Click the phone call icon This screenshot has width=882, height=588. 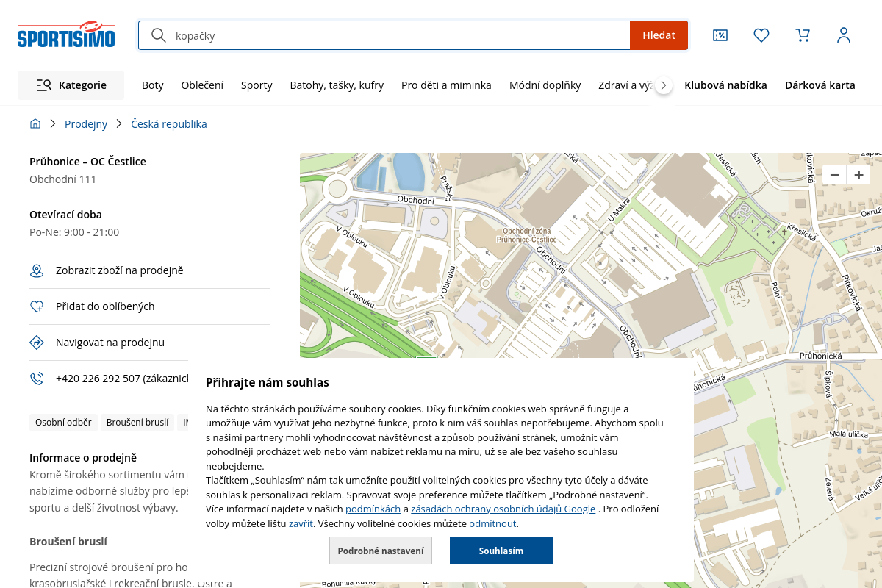pyautogui.click(x=37, y=379)
